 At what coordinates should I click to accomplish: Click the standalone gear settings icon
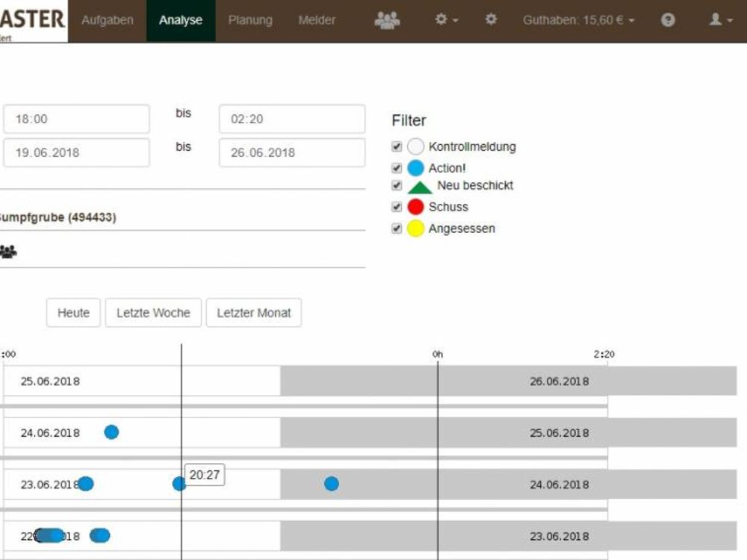(491, 20)
